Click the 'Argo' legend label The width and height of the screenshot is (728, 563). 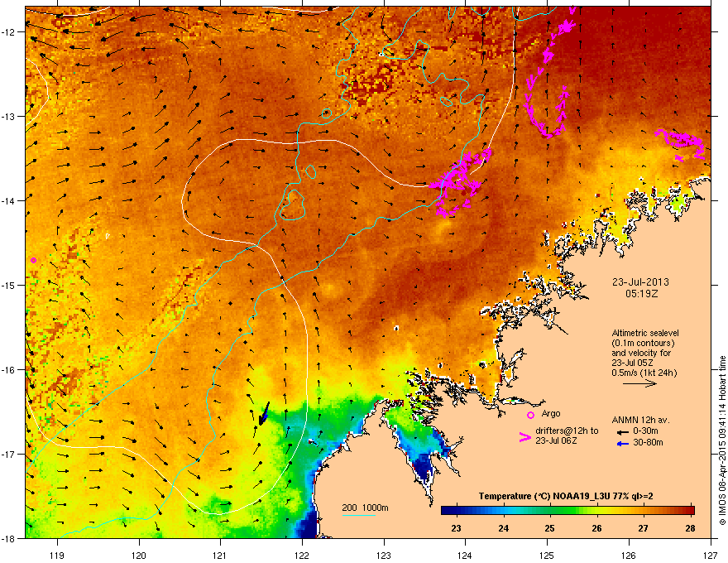(551, 413)
